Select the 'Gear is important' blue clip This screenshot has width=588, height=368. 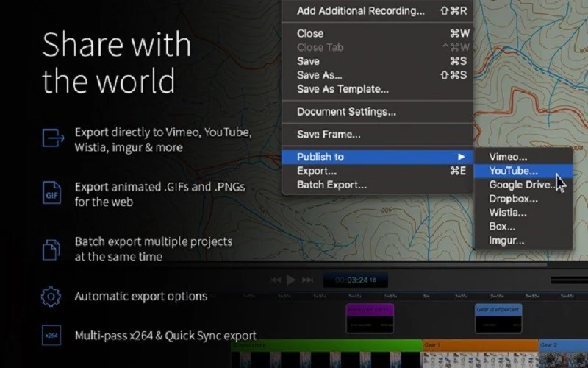point(498,319)
